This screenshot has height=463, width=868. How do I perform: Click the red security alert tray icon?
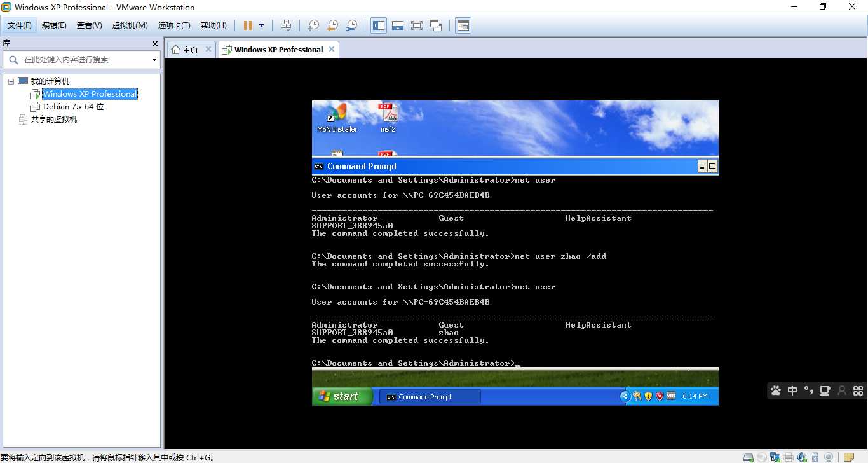coord(660,396)
